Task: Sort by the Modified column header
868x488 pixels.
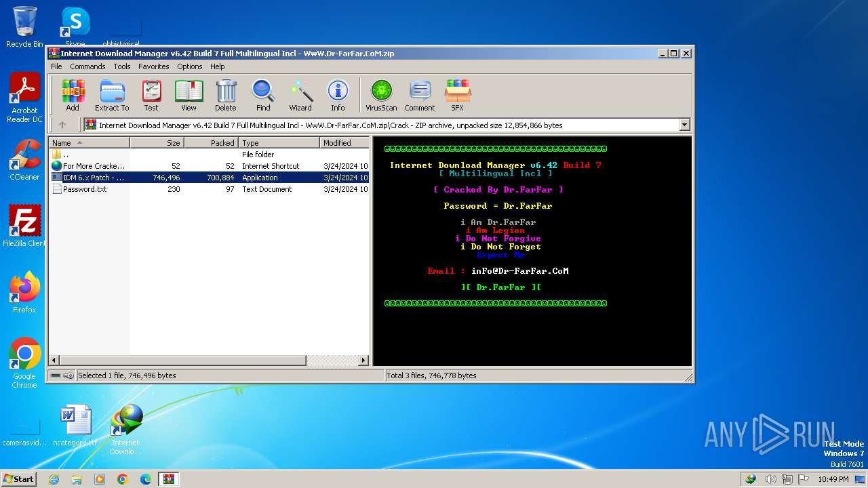Action: pyautogui.click(x=344, y=143)
